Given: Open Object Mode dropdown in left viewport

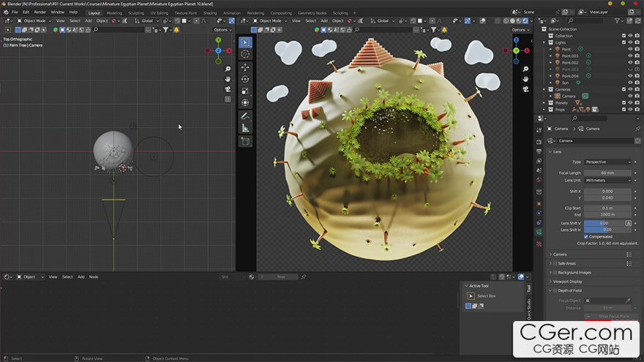Looking at the screenshot, I should point(34,21).
